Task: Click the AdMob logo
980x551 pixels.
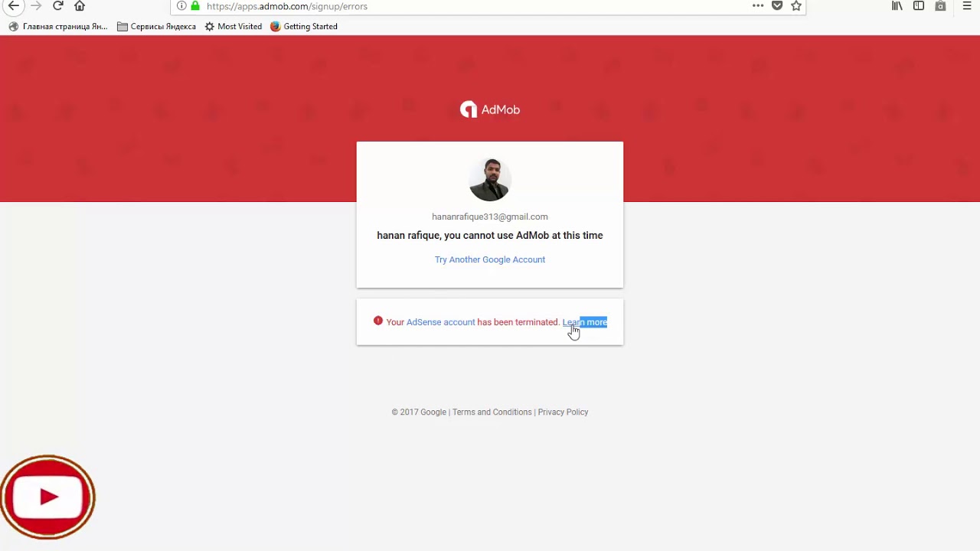Action: click(x=490, y=109)
